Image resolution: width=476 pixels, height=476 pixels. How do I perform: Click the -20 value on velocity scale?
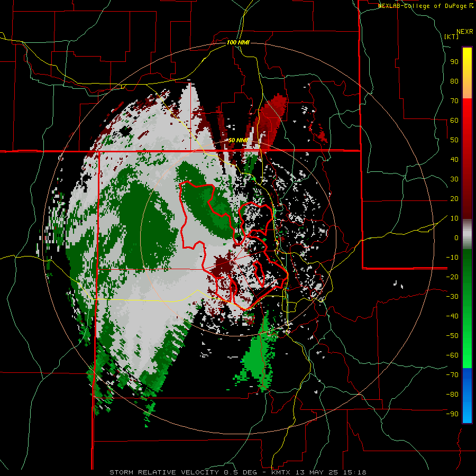(452, 277)
